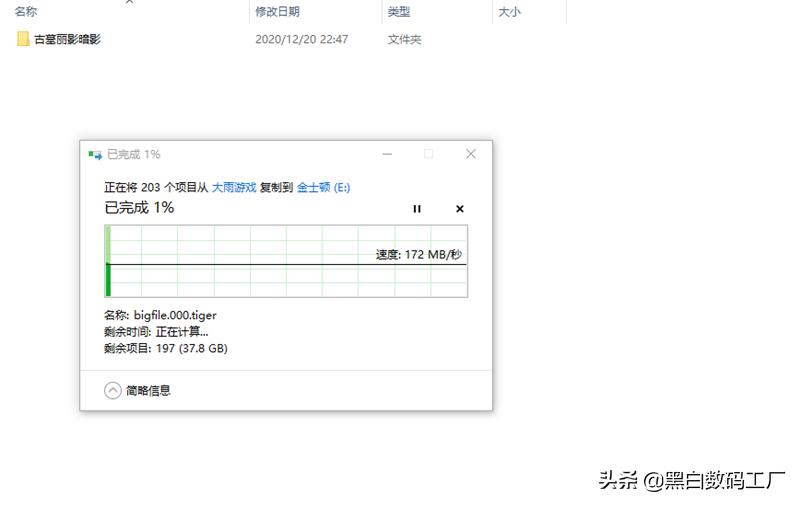This screenshot has height=505, width=800.
Task: Cancel the copy with the bold X
Action: click(460, 209)
